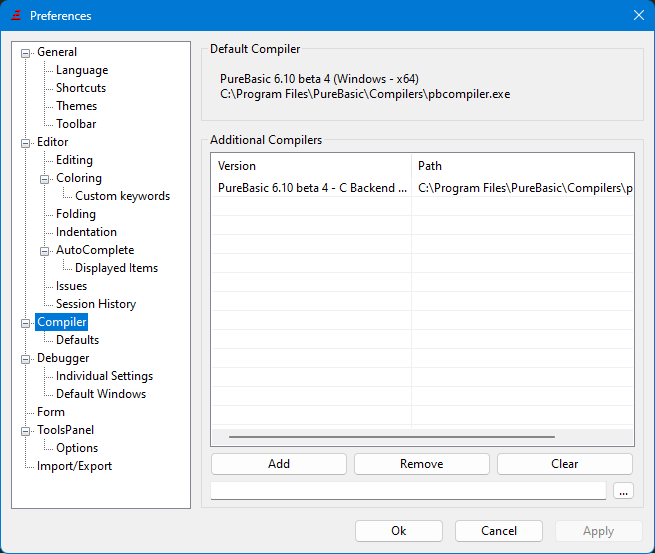Collapse the Debugger tree node

tap(26, 358)
